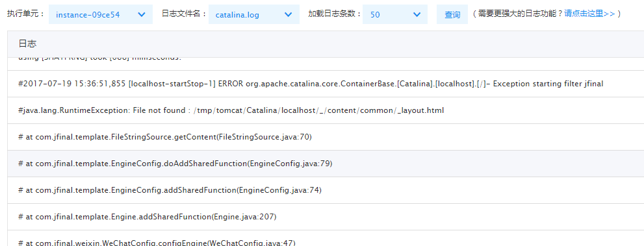Select the ERROR log line about filter jfinal
Screen dimensions: 644x246
click(326, 84)
